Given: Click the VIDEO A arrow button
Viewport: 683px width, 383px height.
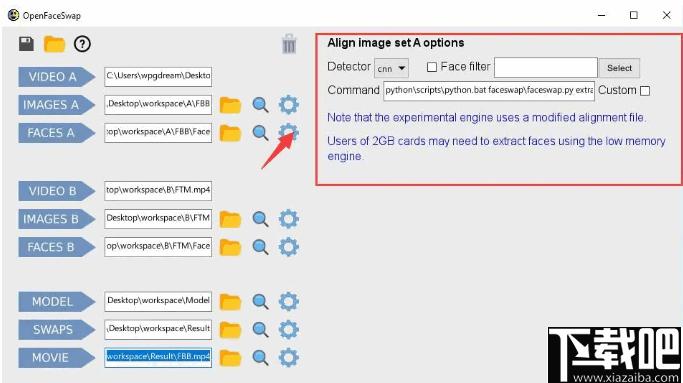Looking at the screenshot, I should tap(57, 77).
